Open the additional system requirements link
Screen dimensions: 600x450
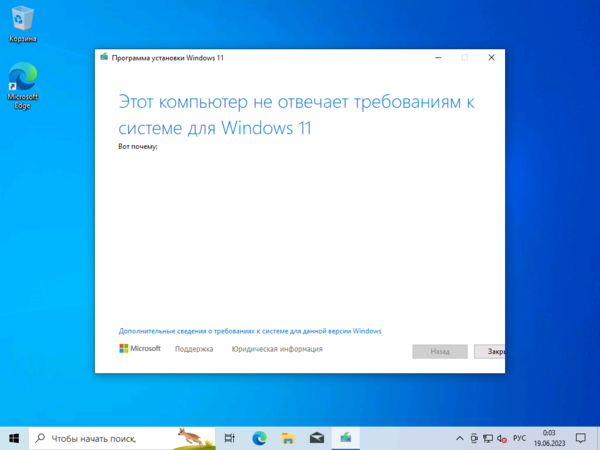click(250, 331)
